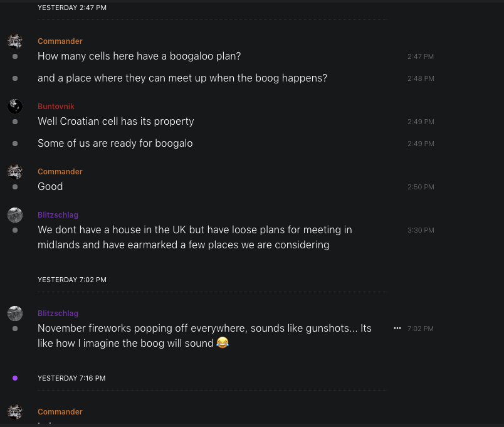The width and height of the screenshot is (504, 427).
Task: Click the message about where to meet up
Action: pyautogui.click(x=182, y=78)
